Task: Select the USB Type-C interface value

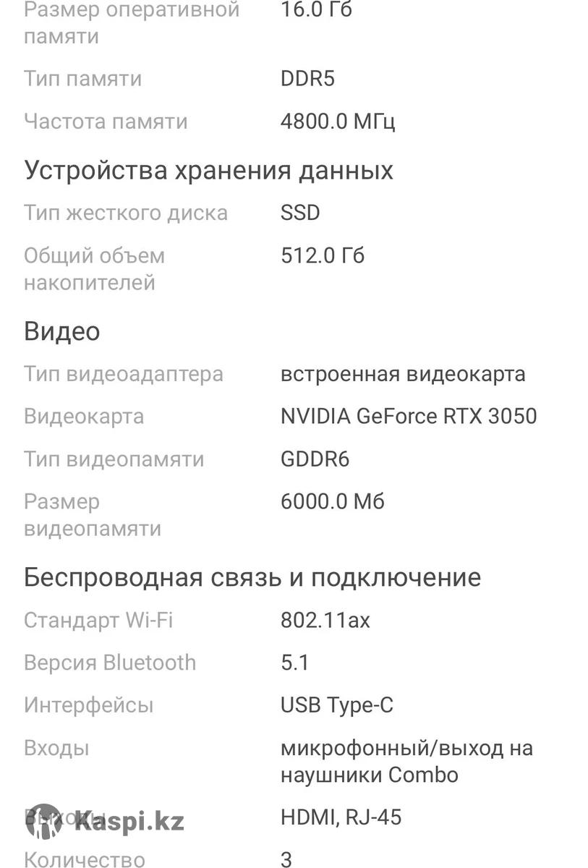Action: coord(337,705)
